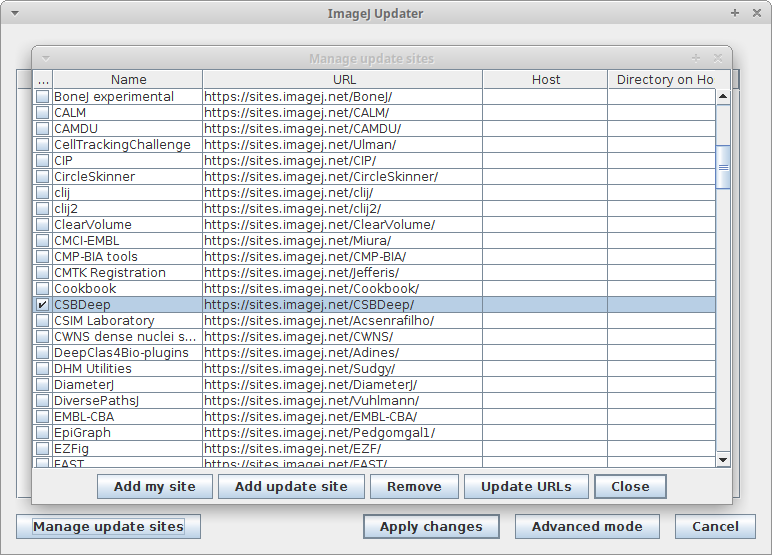Select DeepClas4Bio-plugins name cell
The height and width of the screenshot is (555, 772).
128,353
